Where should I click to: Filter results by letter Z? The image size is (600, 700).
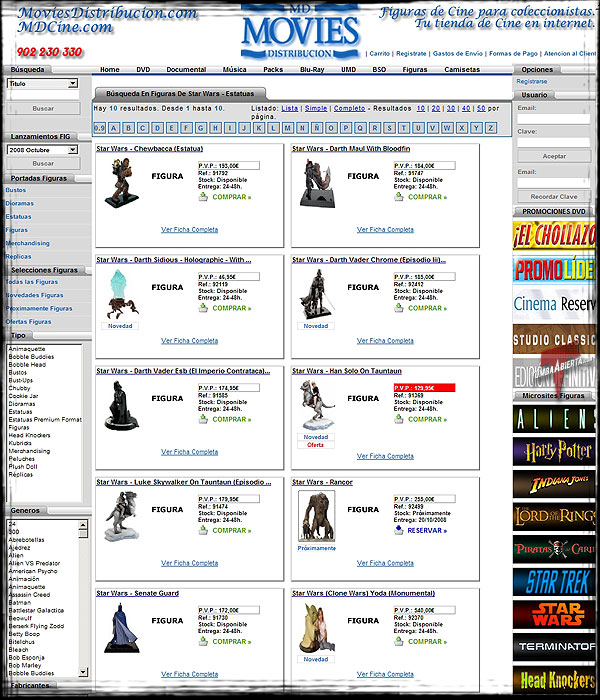click(491, 128)
